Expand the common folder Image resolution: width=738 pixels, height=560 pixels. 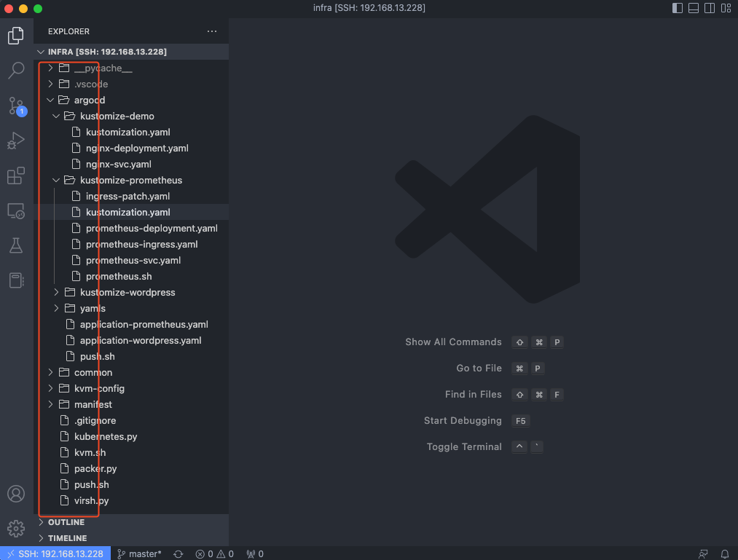(x=131, y=372)
